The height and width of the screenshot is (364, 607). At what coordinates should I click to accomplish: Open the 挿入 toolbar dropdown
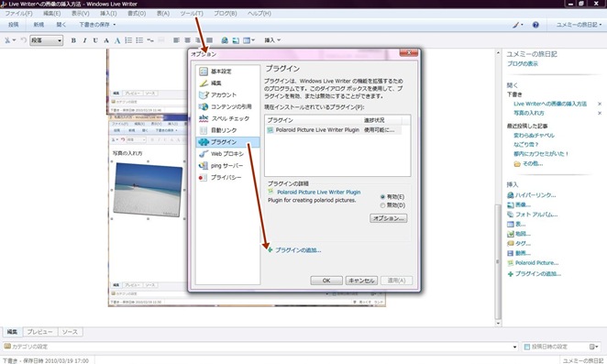[272, 40]
